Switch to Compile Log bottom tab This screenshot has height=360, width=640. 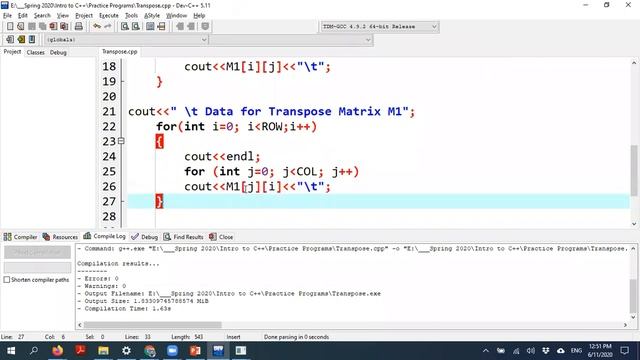tap(104, 236)
